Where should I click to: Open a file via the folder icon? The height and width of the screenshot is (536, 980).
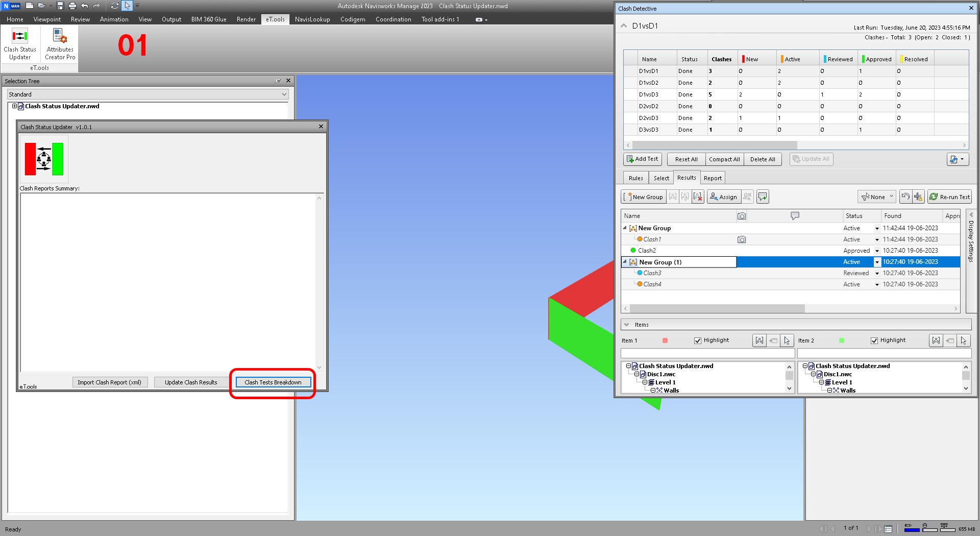pyautogui.click(x=42, y=6)
